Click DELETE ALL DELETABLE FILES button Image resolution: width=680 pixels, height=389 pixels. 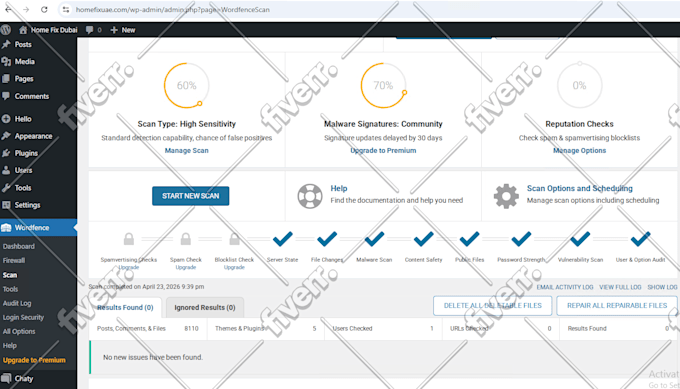point(493,306)
